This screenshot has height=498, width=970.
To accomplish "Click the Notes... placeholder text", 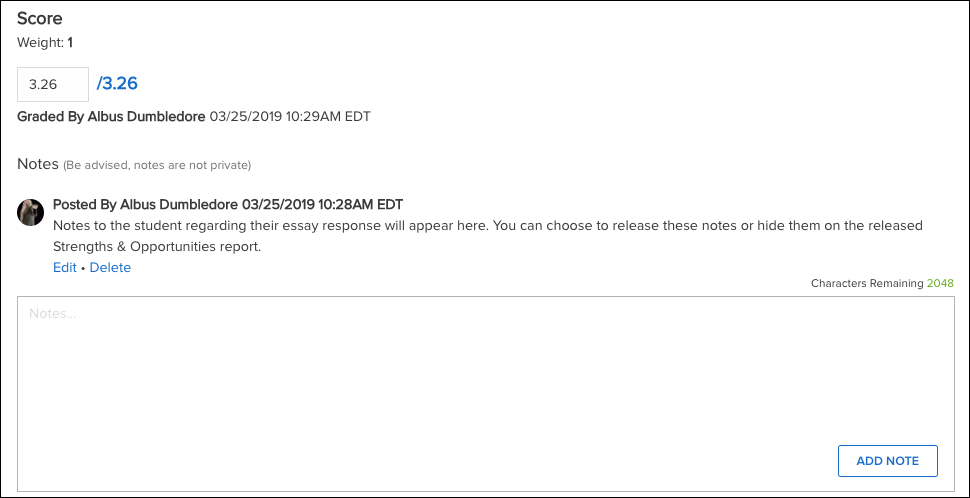I will coord(53,314).
